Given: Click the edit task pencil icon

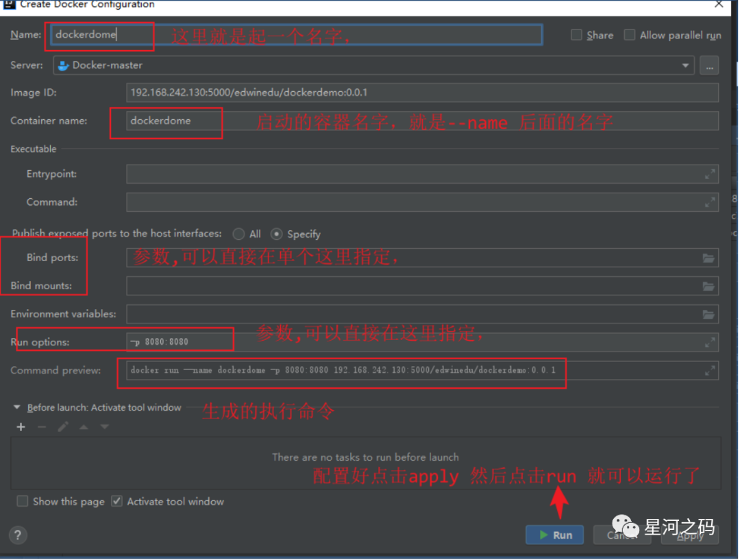Looking at the screenshot, I should [x=63, y=427].
